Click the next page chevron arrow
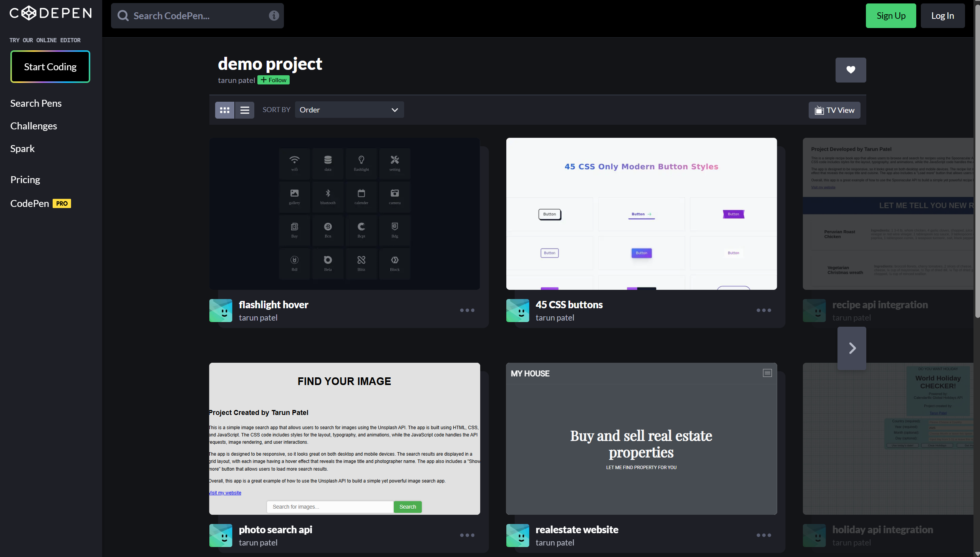Image resolution: width=980 pixels, height=557 pixels. pyautogui.click(x=852, y=348)
